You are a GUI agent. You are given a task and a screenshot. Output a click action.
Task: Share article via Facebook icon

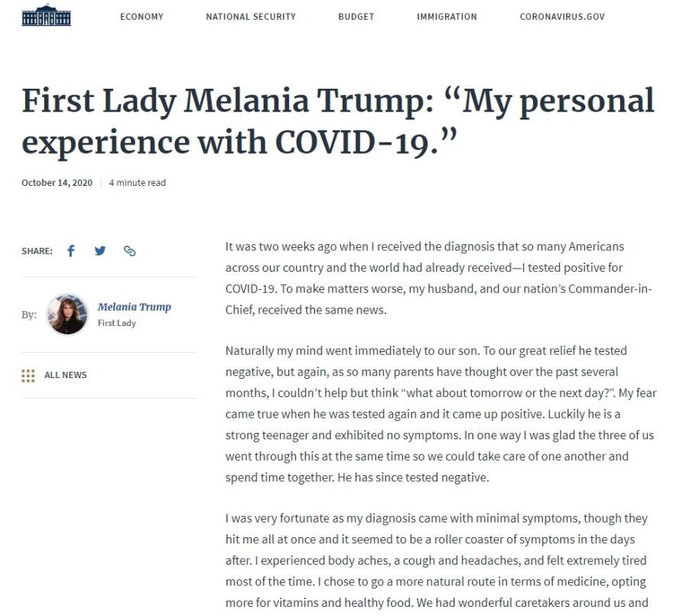tap(71, 251)
